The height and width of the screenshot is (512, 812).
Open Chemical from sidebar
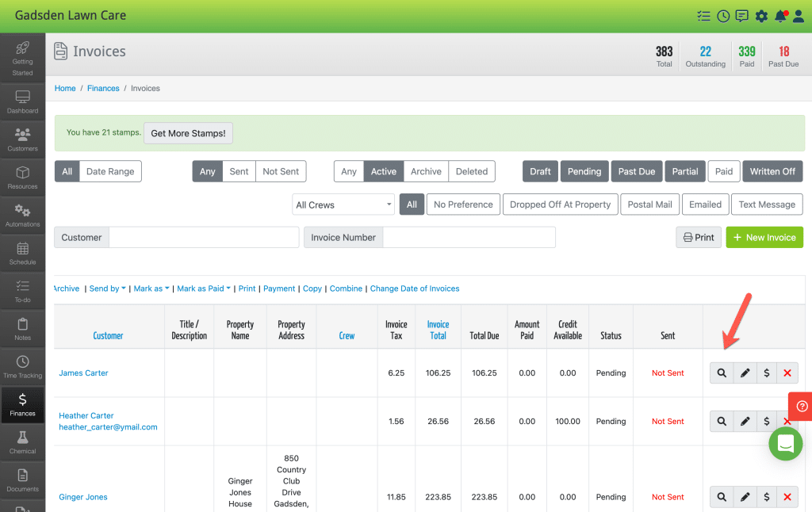(x=22, y=441)
